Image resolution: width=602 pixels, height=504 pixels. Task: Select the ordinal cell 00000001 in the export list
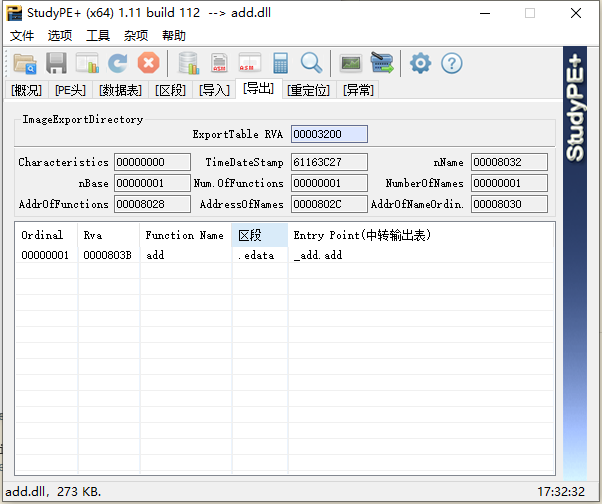coord(45,255)
